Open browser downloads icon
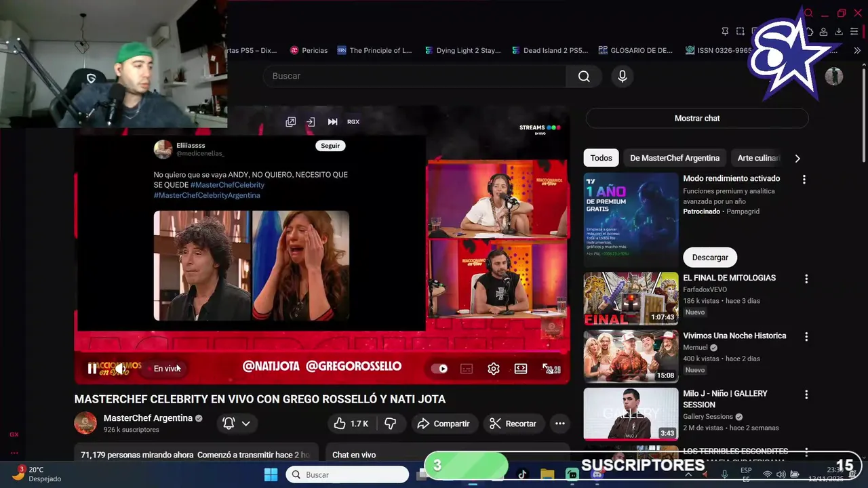The height and width of the screenshot is (488, 868). (x=839, y=31)
